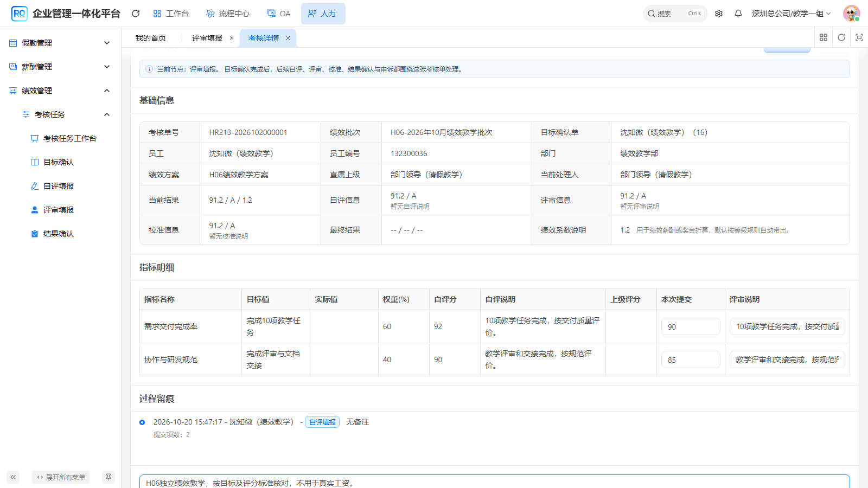This screenshot has height=488, width=868.
Task: Switch to the 我的首页 tab
Action: point(151,38)
